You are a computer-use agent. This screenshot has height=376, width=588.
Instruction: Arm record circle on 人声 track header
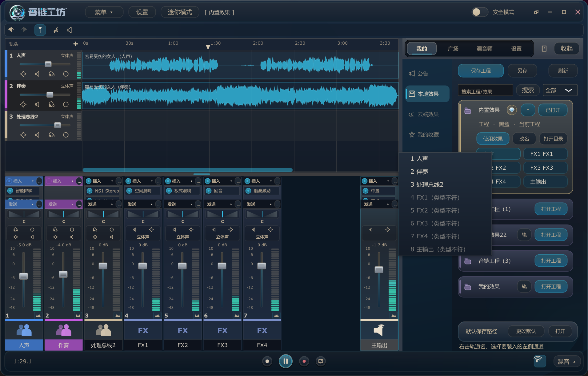pyautogui.click(x=66, y=74)
